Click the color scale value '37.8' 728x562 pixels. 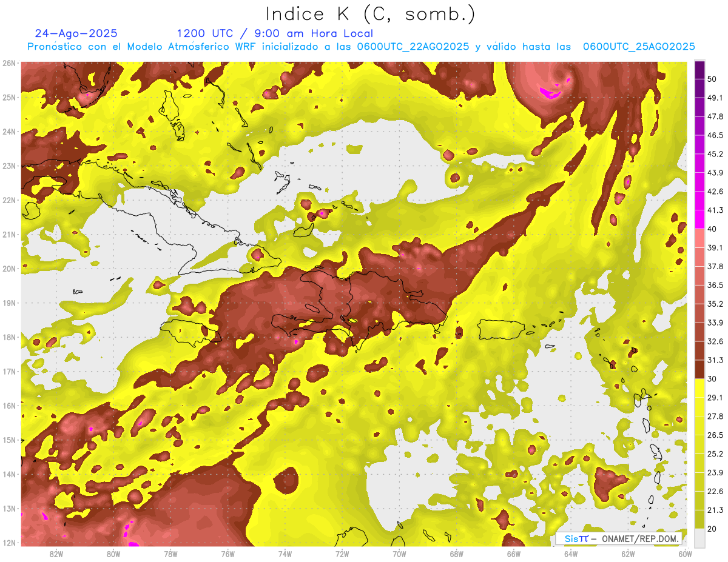click(715, 266)
